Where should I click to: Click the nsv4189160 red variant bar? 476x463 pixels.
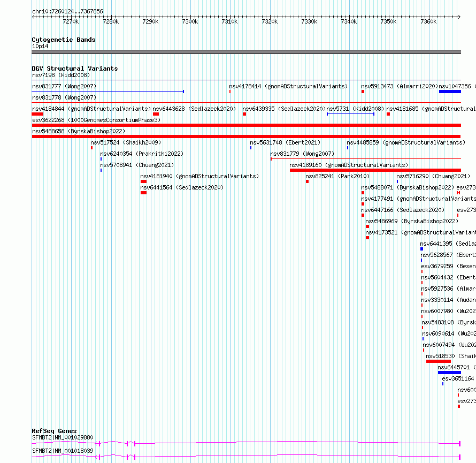coord(375,170)
